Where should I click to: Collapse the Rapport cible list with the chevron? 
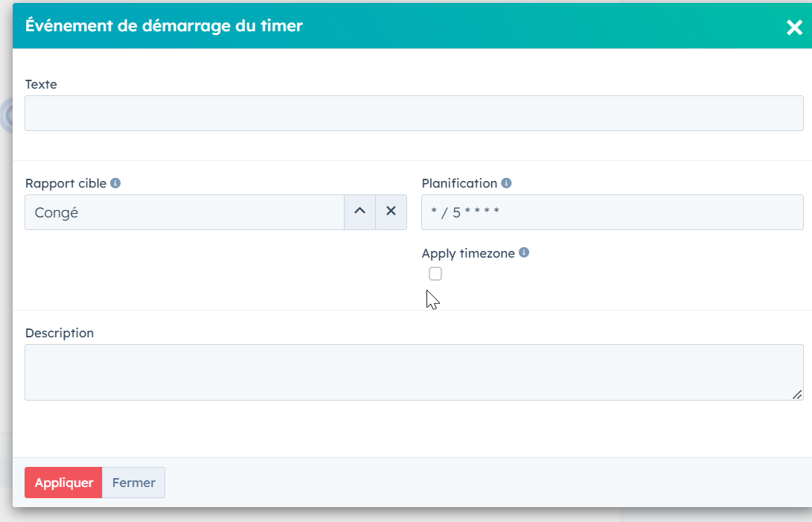click(359, 211)
